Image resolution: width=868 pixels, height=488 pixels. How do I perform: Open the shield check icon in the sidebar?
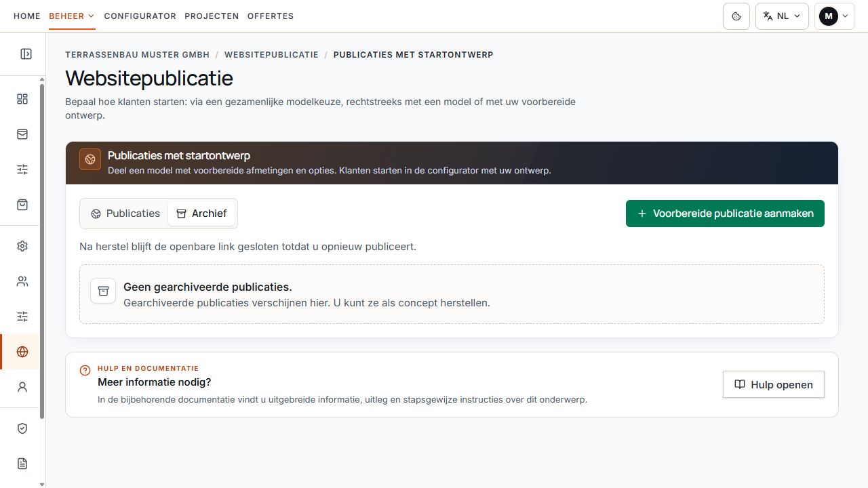click(22, 428)
